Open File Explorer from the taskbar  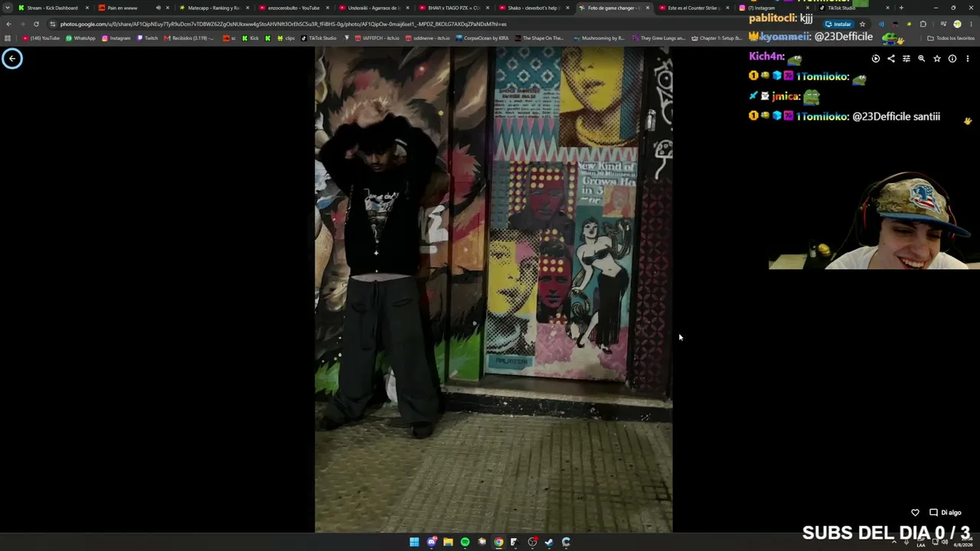(x=449, y=542)
